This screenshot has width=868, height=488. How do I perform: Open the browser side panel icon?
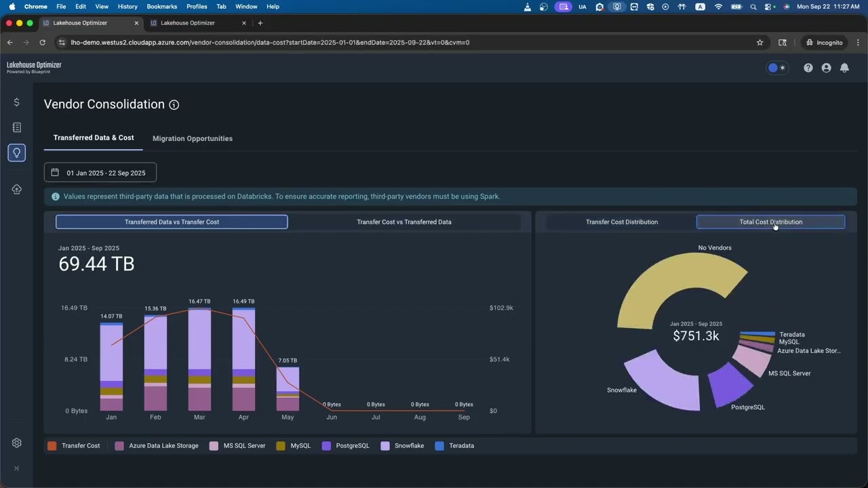click(783, 42)
